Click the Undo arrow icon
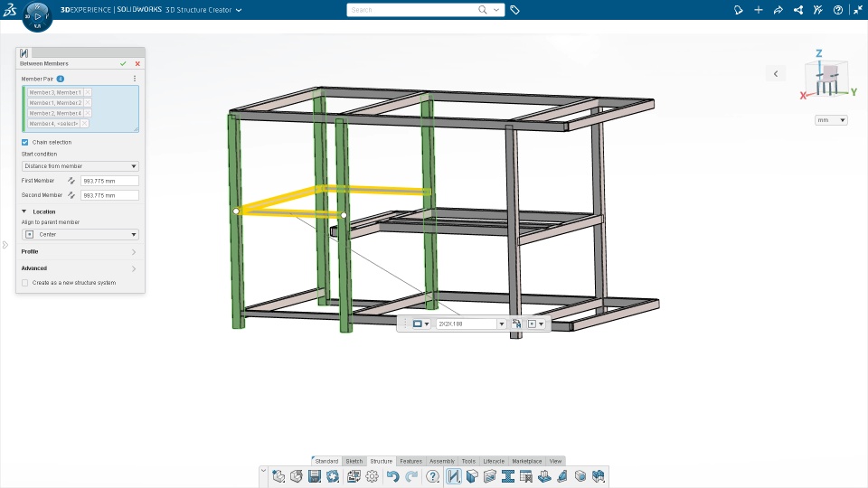This screenshot has width=868, height=488. (x=393, y=476)
